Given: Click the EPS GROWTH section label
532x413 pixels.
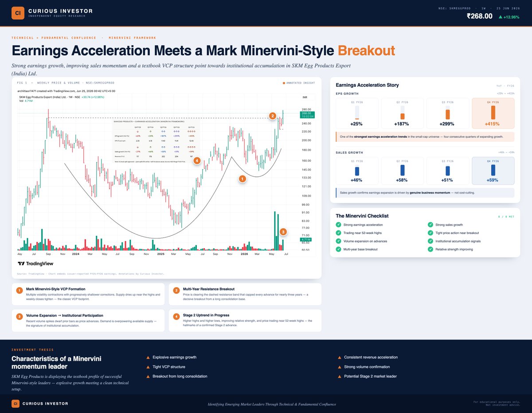Looking at the screenshot, I should [x=347, y=94].
